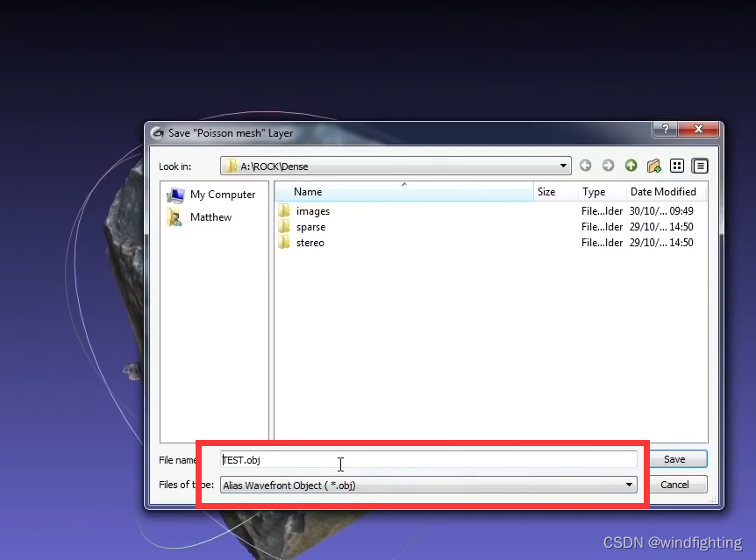Image resolution: width=756 pixels, height=560 pixels.
Task: Click the images folder icon
Action: coord(284,210)
